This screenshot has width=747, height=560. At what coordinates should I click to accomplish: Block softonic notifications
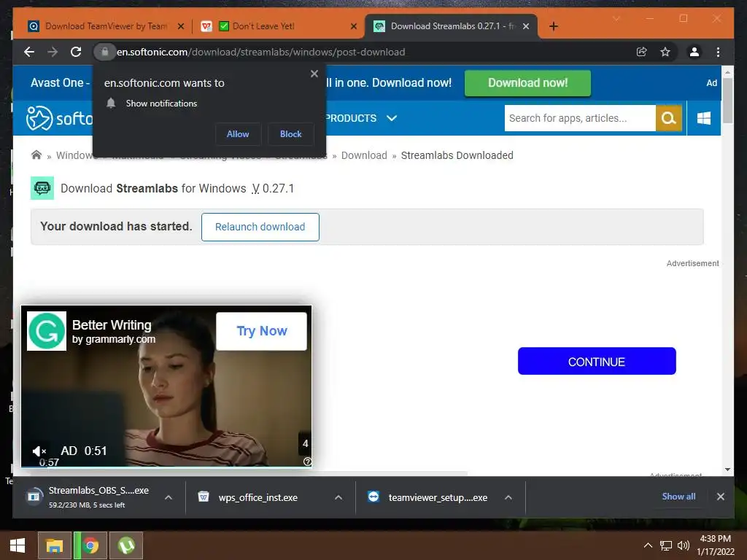pyautogui.click(x=290, y=134)
